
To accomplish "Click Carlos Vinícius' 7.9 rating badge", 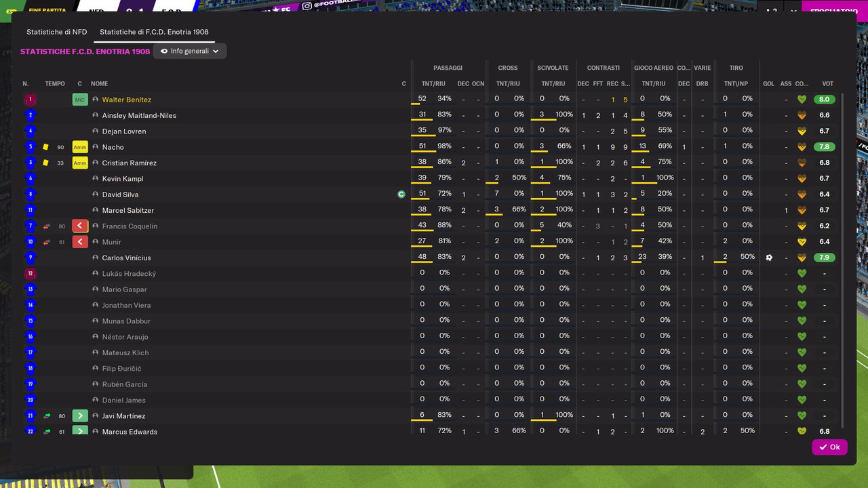I will (825, 258).
